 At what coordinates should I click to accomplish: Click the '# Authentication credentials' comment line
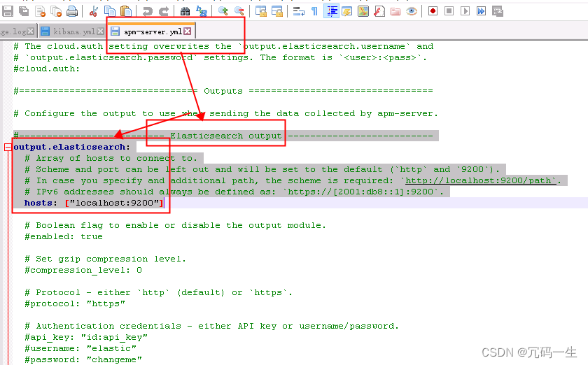coord(212,326)
